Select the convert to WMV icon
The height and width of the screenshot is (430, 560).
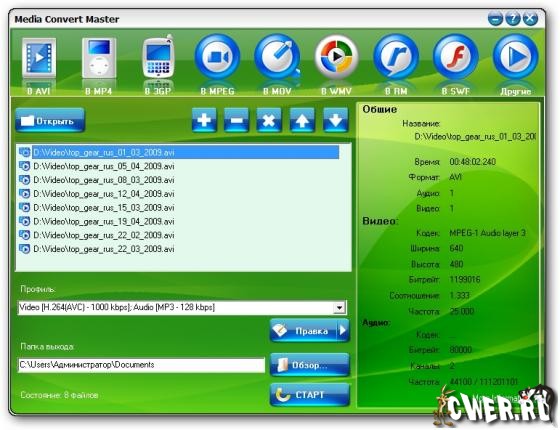[336, 57]
